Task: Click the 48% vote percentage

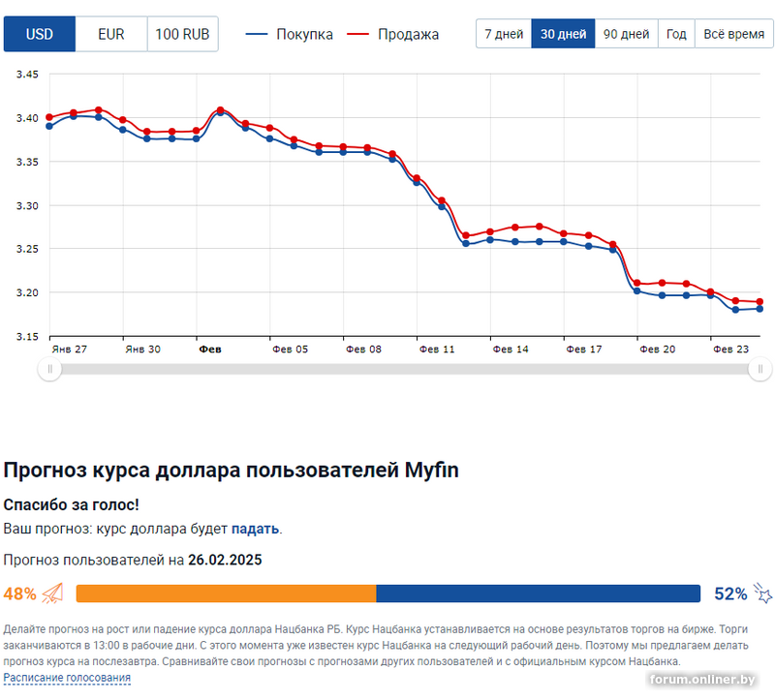Action: point(19,593)
